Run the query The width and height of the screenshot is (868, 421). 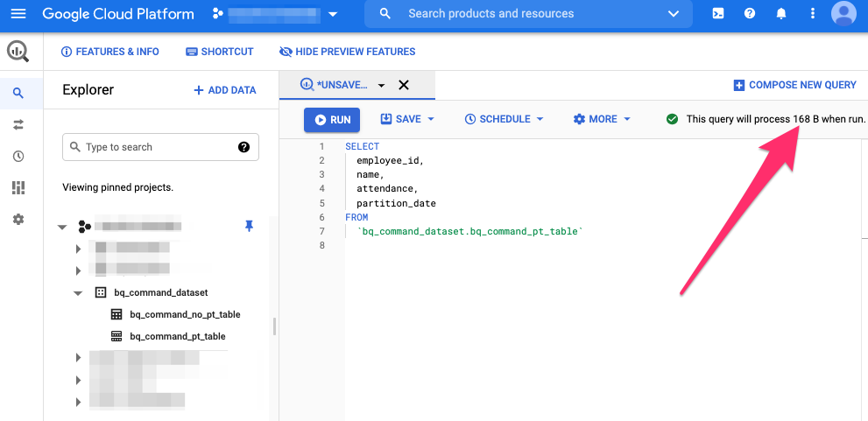332,120
